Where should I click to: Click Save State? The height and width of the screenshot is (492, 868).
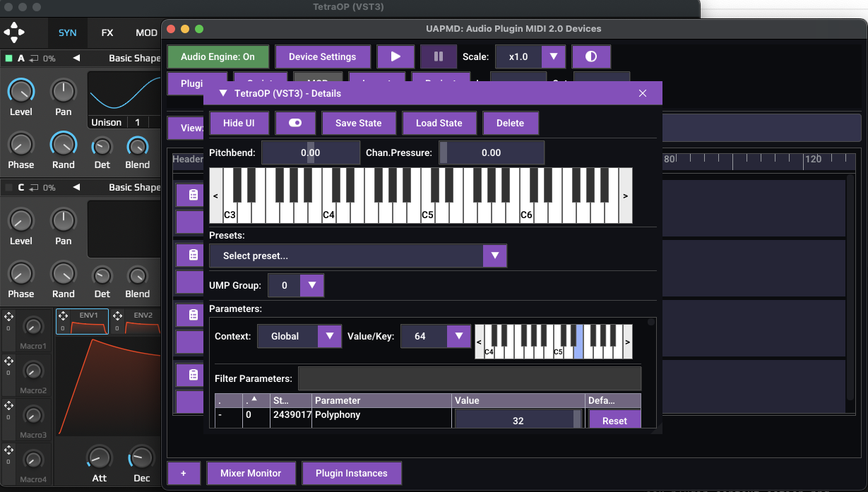(x=358, y=123)
